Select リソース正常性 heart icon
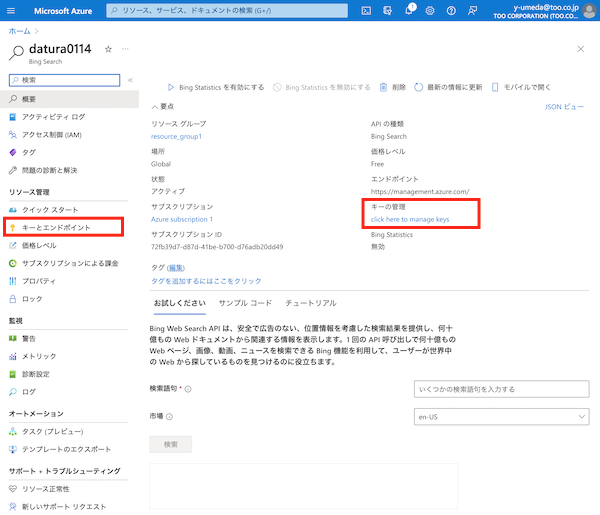Viewport: 600px width, 515px height. click(x=13, y=489)
